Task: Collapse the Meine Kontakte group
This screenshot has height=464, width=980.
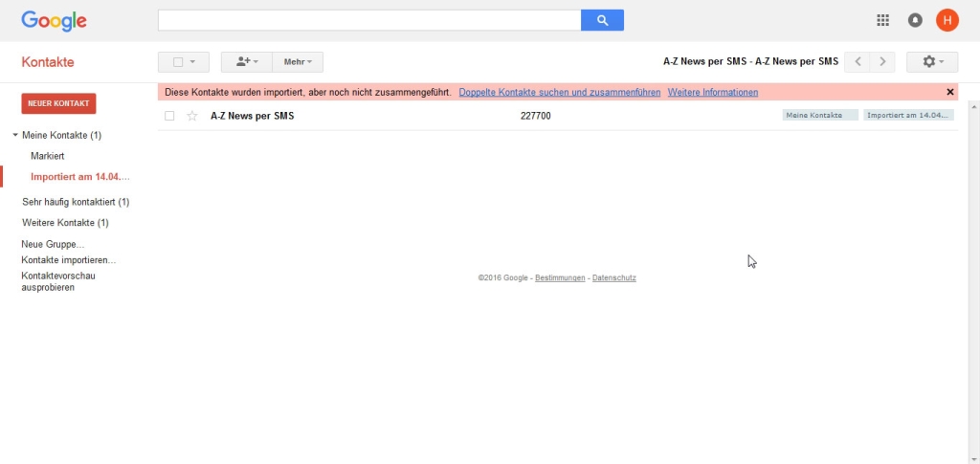Action: point(15,135)
